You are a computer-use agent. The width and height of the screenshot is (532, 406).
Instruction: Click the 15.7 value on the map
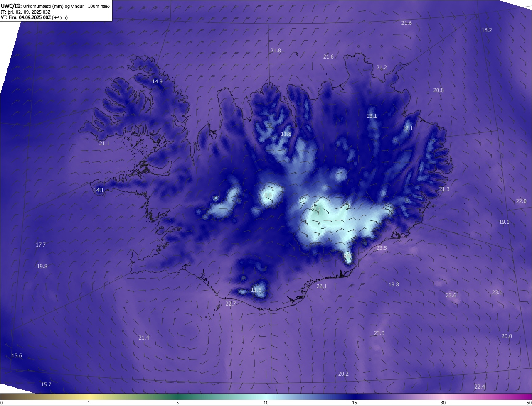[x=46, y=384]
